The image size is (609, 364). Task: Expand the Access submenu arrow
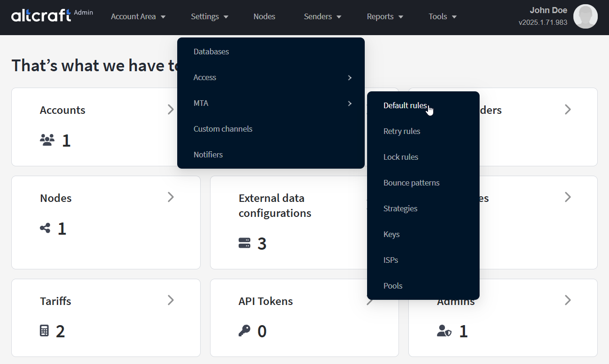[x=350, y=78]
